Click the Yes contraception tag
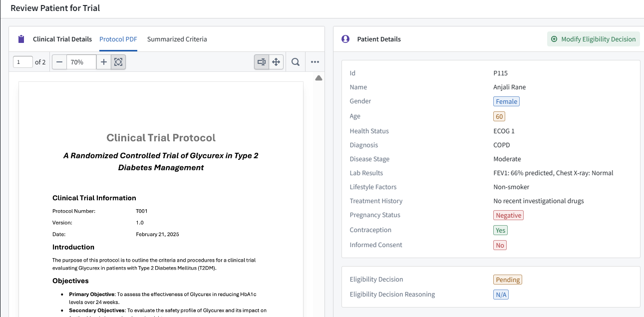 point(500,230)
